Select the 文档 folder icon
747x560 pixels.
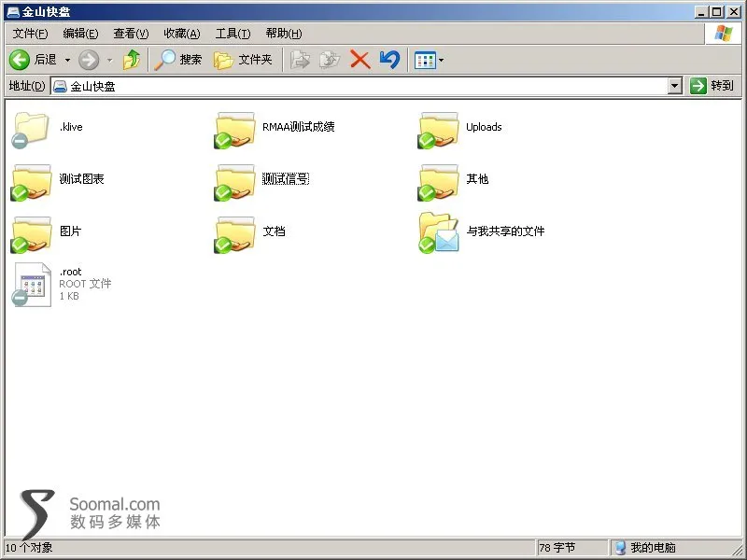(234, 235)
